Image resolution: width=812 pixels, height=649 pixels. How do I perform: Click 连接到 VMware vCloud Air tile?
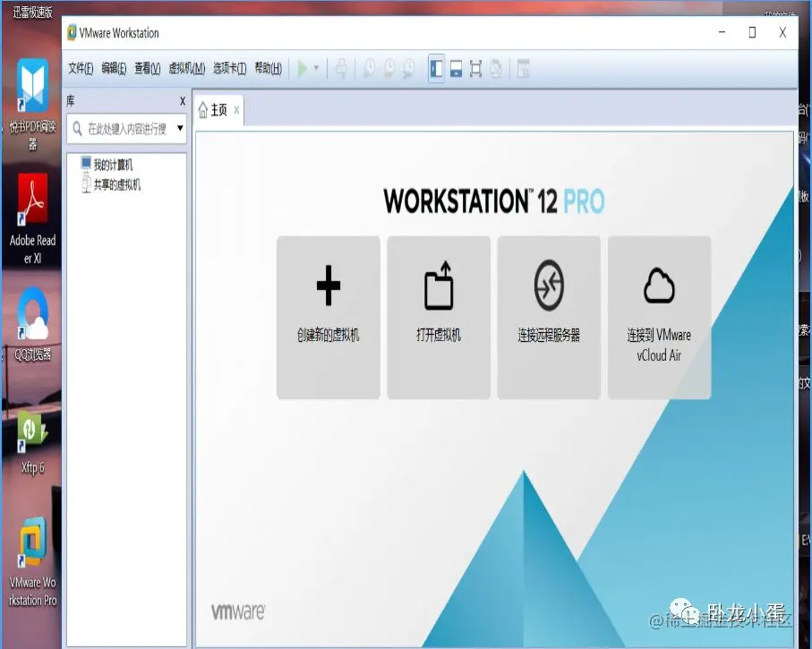pos(659,318)
